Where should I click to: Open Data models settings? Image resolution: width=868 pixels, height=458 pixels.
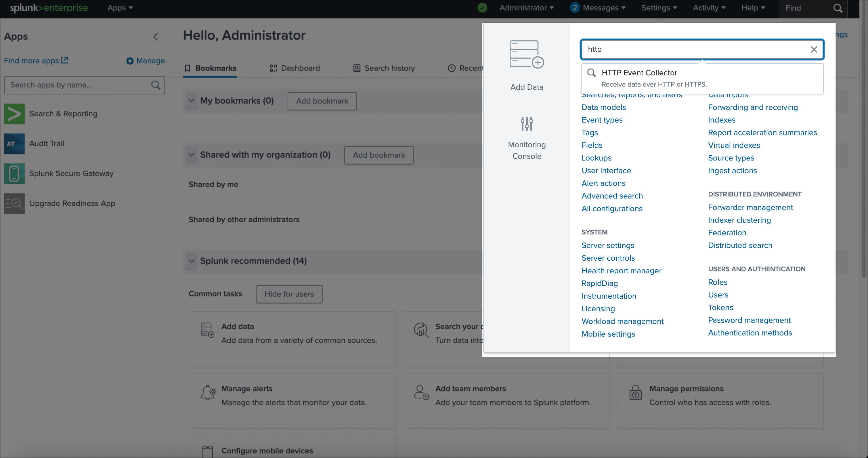[603, 108]
